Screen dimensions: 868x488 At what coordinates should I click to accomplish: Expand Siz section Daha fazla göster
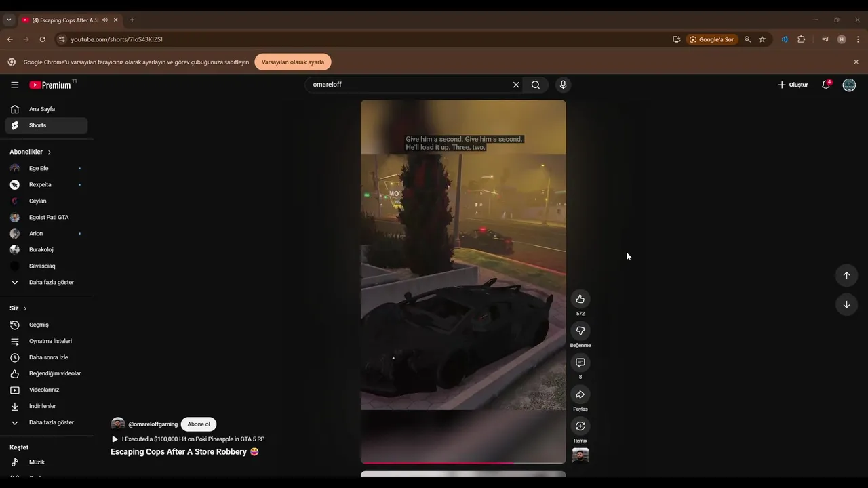pos(46,422)
